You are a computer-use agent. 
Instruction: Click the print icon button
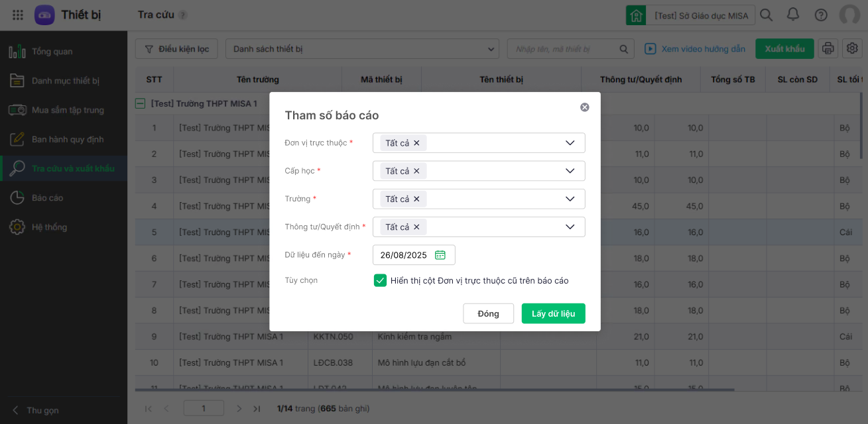tap(828, 48)
